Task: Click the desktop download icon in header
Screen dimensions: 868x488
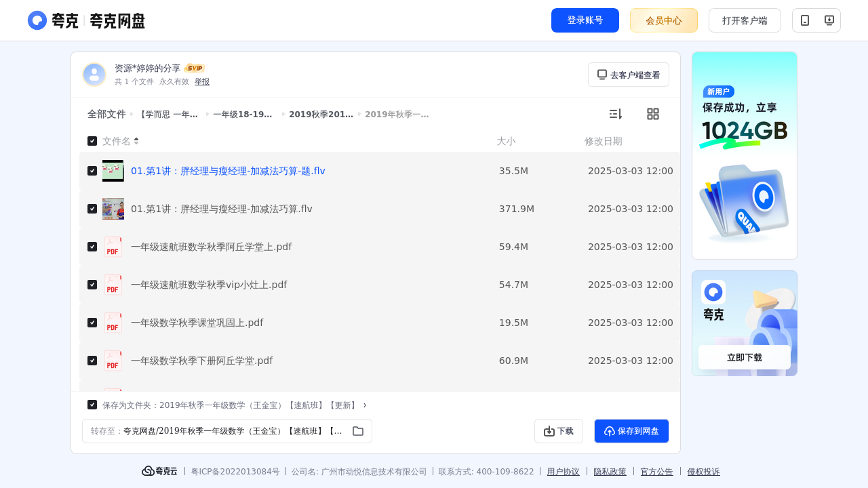Action: pyautogui.click(x=829, y=20)
